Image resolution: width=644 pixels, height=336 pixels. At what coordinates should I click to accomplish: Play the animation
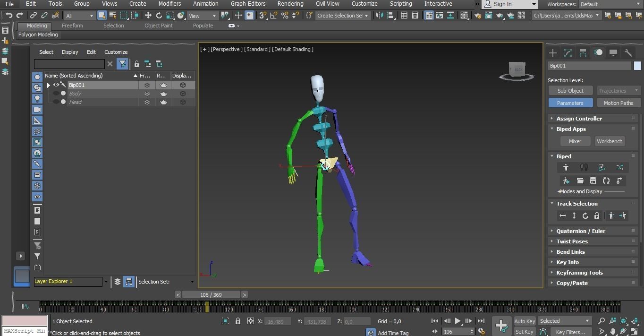pyautogui.click(x=458, y=321)
